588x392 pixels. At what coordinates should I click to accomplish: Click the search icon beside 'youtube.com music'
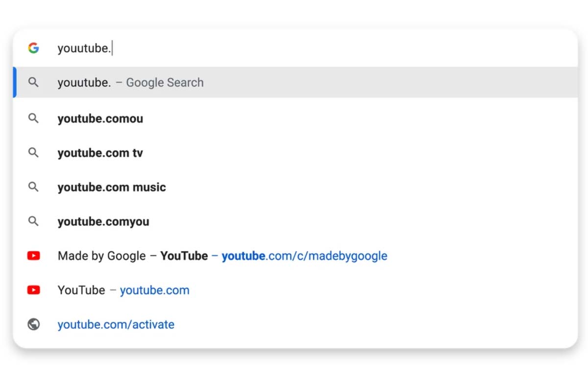(x=33, y=187)
